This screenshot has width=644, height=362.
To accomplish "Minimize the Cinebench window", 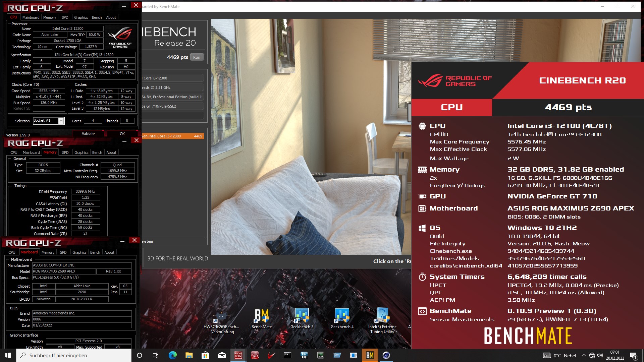I will 602,6.
